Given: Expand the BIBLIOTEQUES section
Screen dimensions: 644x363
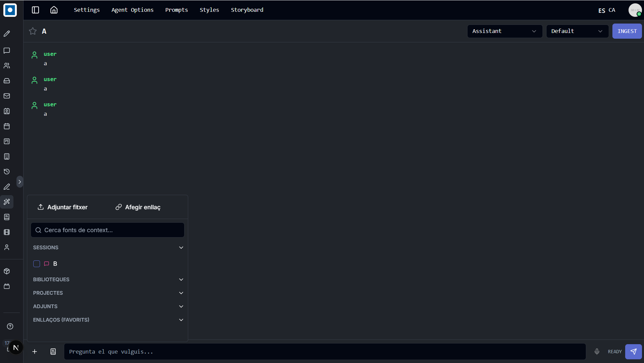Looking at the screenshot, I should click(107, 280).
